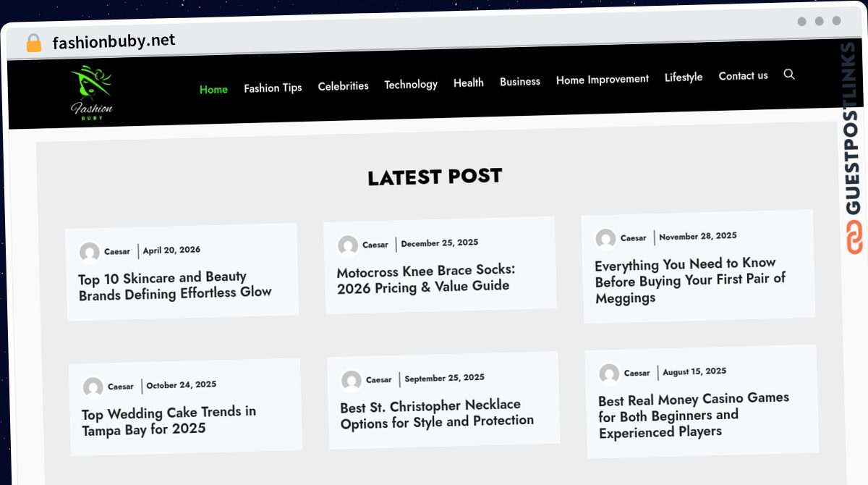Go to the Home menu item
Image resolution: width=868 pixels, height=485 pixels.
[x=213, y=90]
